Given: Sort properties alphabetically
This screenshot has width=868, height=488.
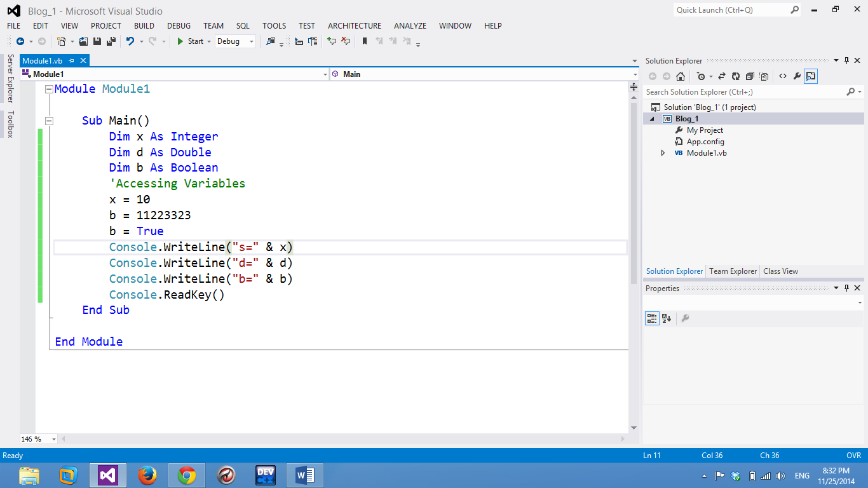Looking at the screenshot, I should 665,318.
